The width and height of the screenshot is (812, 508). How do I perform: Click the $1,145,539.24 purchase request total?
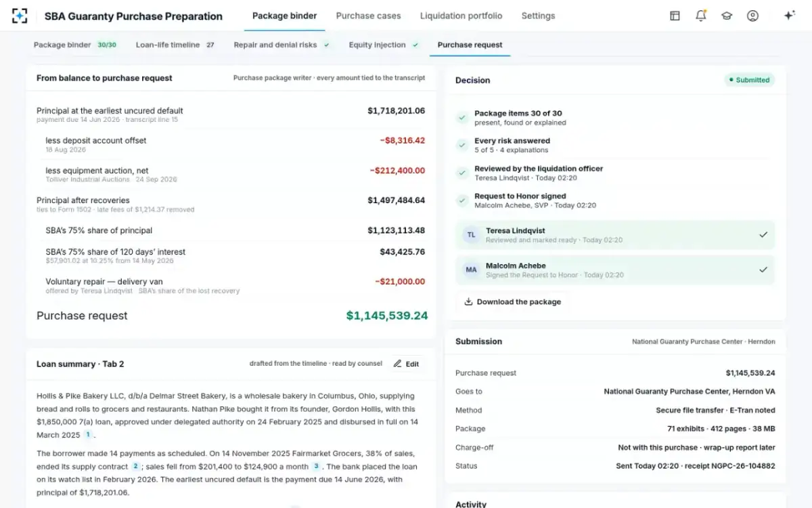pos(387,316)
